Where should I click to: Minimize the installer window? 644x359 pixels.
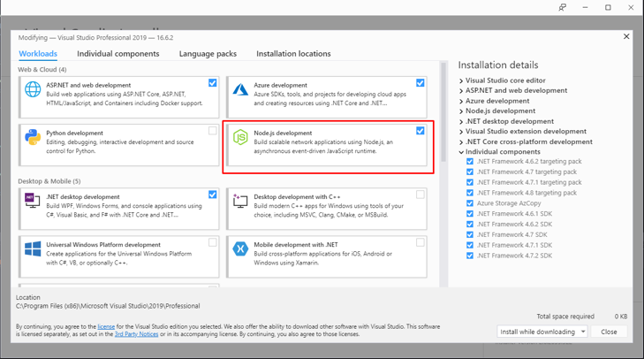click(x=585, y=7)
